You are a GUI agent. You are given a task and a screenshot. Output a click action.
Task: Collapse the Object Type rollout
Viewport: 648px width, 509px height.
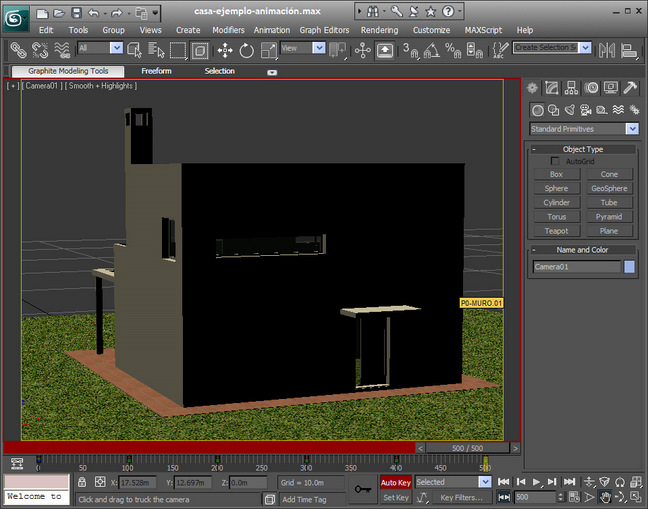(x=534, y=149)
